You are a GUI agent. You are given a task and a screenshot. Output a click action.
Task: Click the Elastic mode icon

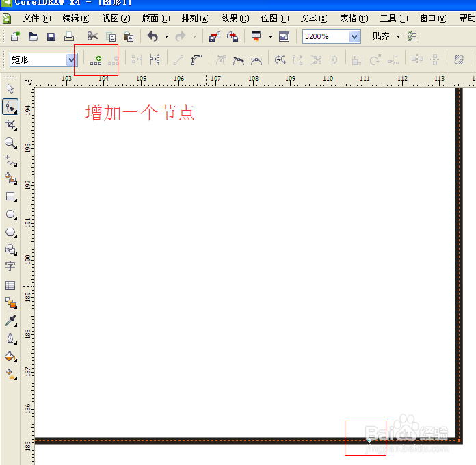click(459, 59)
